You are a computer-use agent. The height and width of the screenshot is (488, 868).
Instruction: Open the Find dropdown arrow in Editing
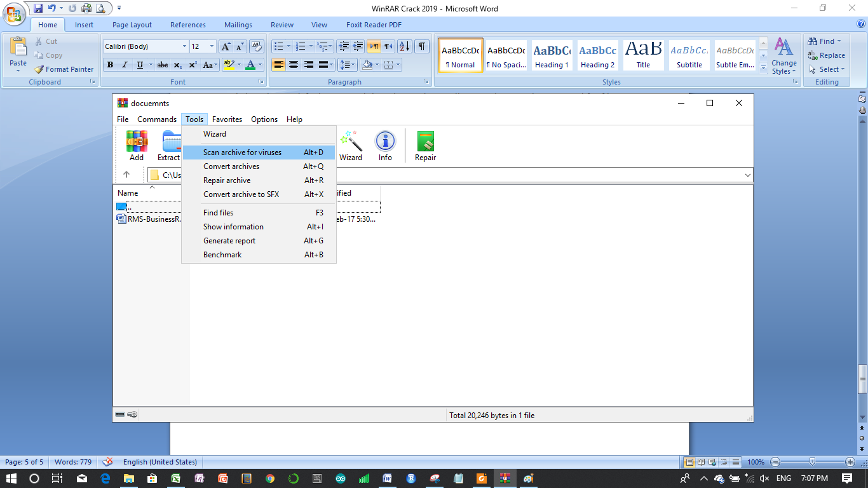pos(839,41)
